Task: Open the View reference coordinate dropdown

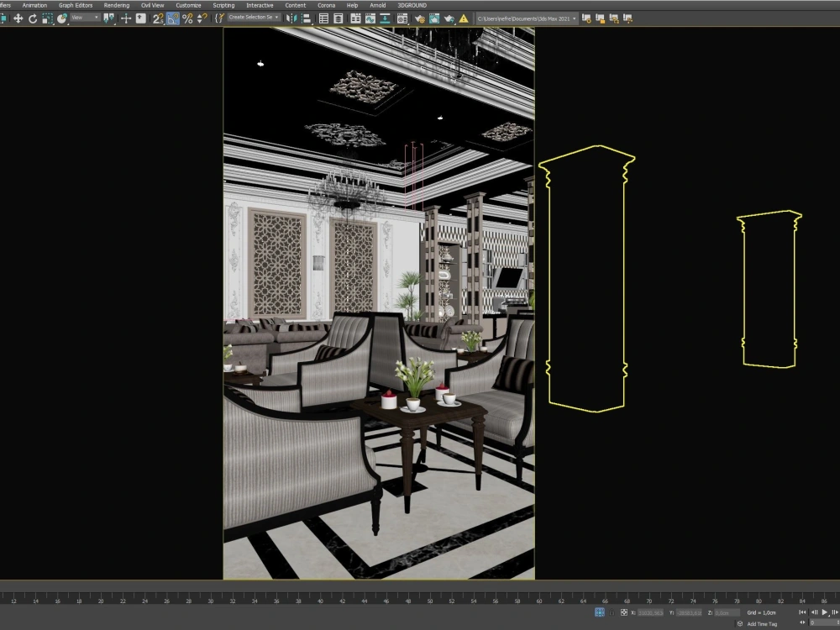Action: [85, 18]
